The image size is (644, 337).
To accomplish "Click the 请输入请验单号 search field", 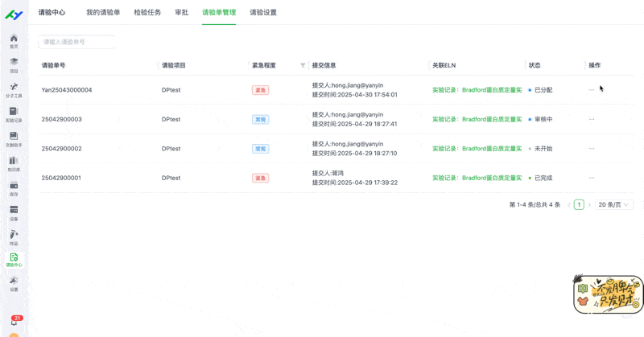I will (x=76, y=42).
